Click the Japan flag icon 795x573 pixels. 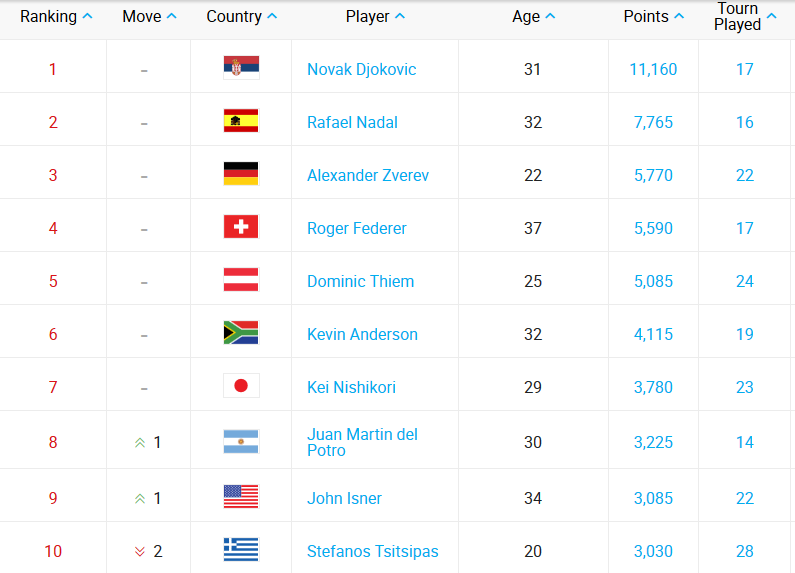pyautogui.click(x=241, y=387)
